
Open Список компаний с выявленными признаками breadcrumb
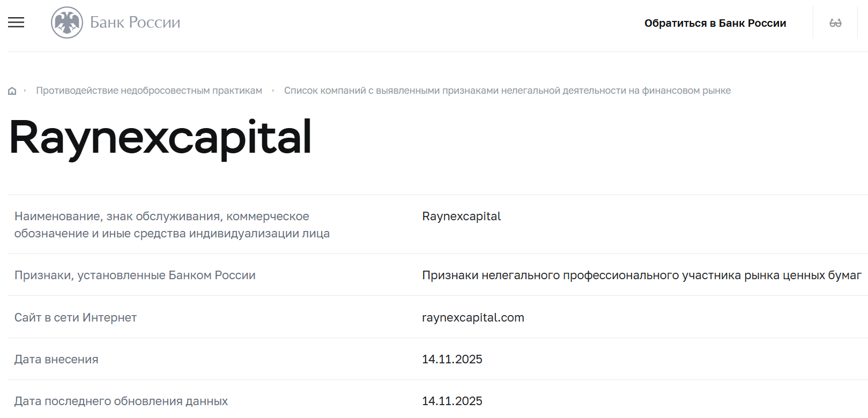(507, 91)
